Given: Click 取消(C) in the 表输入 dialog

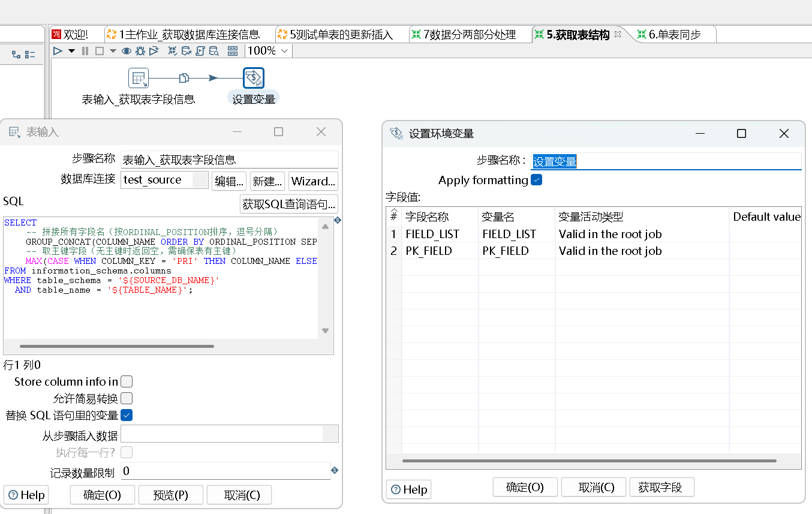Looking at the screenshot, I should (239, 495).
